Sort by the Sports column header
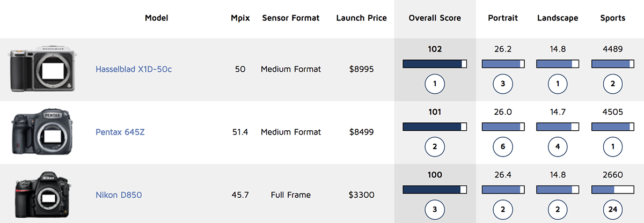Viewport: 644px width, 223px height. 612,18
